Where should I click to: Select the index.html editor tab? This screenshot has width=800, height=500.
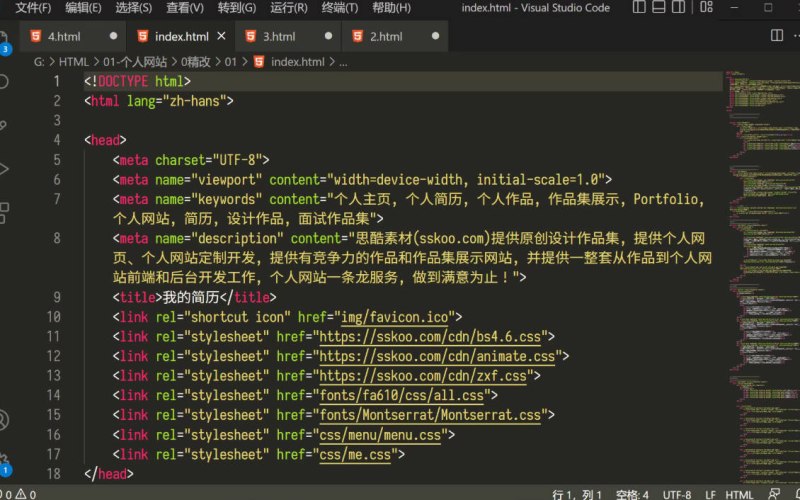point(182,37)
